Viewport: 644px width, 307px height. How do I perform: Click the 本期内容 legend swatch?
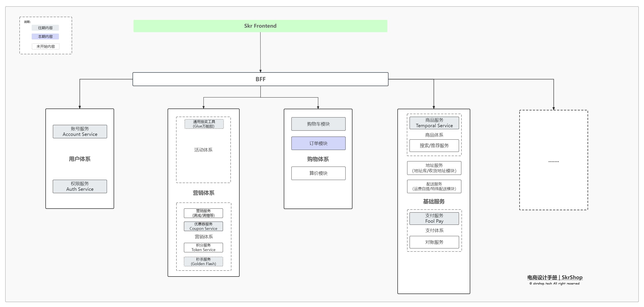click(45, 37)
